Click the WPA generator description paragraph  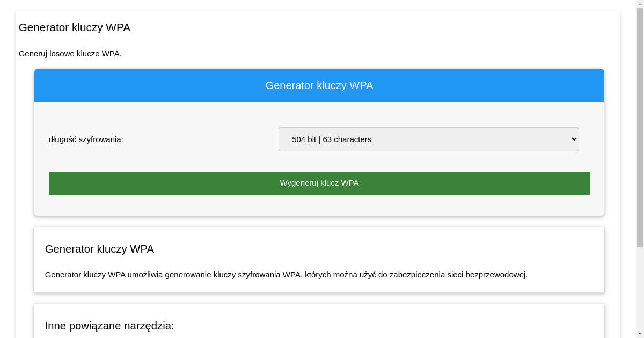pos(286,274)
